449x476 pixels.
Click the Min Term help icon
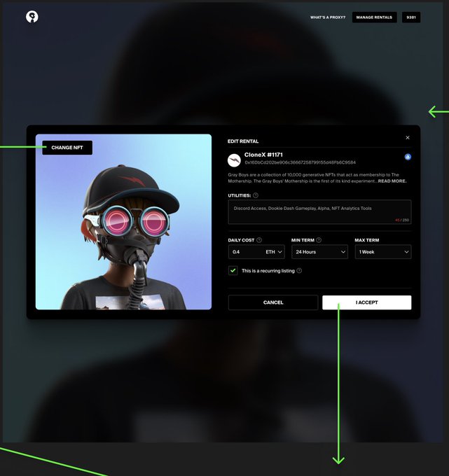click(319, 240)
